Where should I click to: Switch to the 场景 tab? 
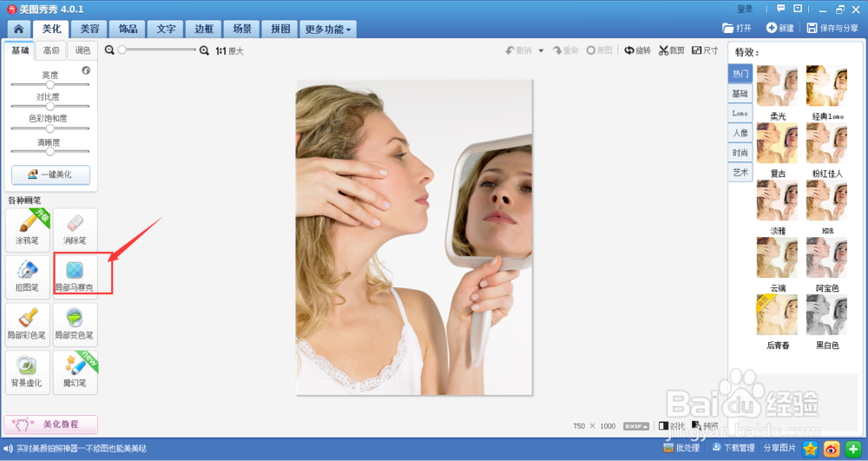[242, 29]
